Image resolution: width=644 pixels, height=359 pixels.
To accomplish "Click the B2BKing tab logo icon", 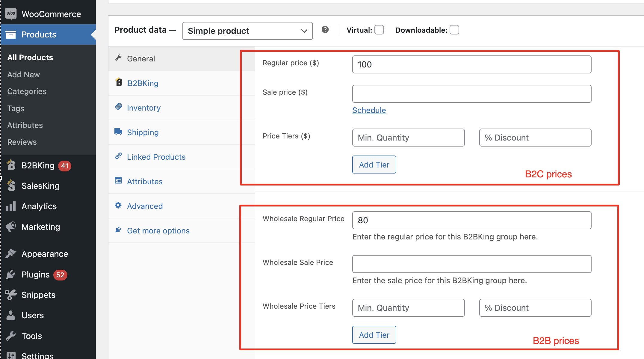I will tap(119, 82).
